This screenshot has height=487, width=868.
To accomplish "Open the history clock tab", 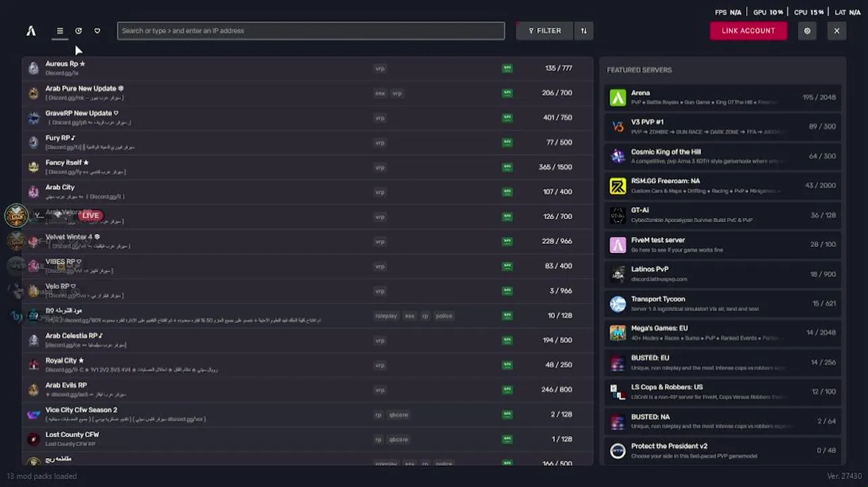I will point(78,30).
